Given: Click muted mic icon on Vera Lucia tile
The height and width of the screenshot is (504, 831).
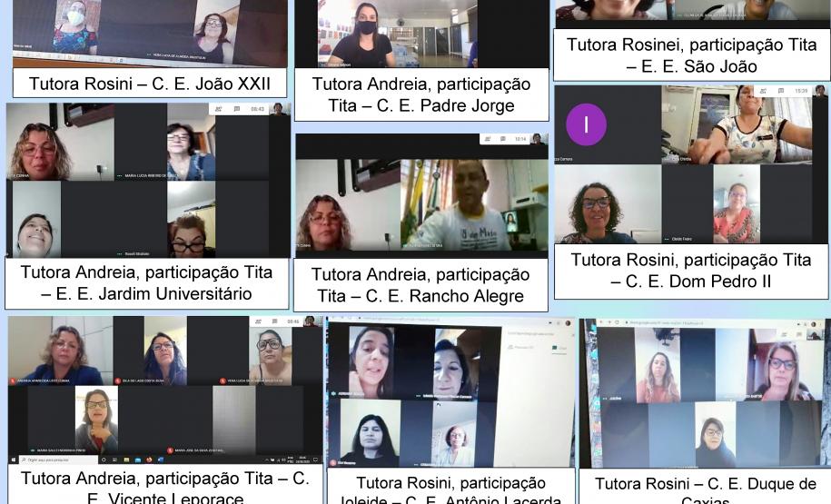Looking at the screenshot, I should click(x=223, y=380).
